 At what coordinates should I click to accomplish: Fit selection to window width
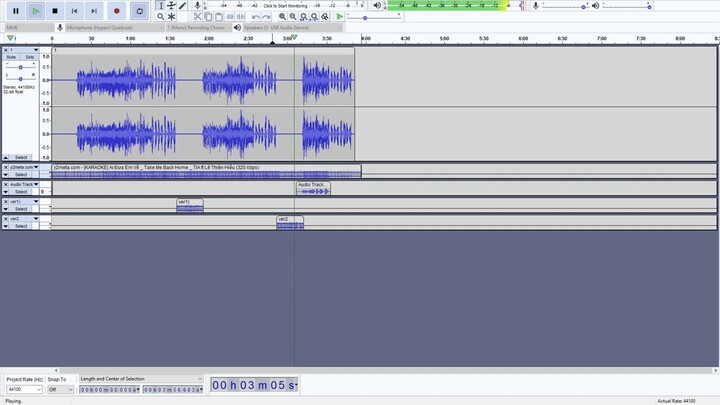(x=304, y=17)
